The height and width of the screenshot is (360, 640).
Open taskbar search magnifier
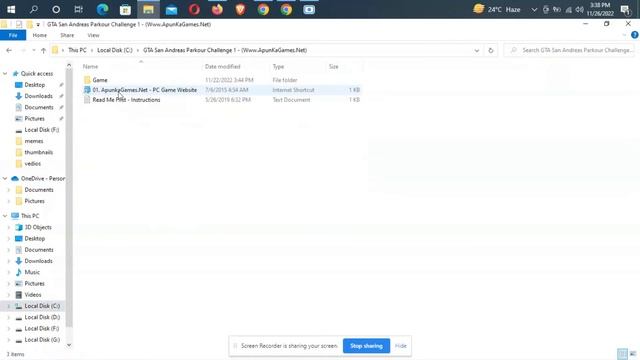coord(33,9)
